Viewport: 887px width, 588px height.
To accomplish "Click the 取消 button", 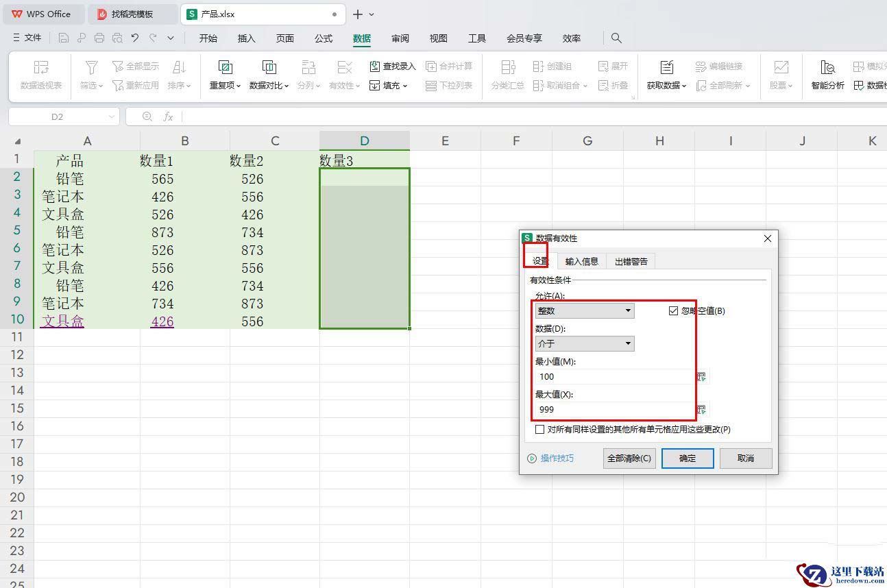I will 746,458.
